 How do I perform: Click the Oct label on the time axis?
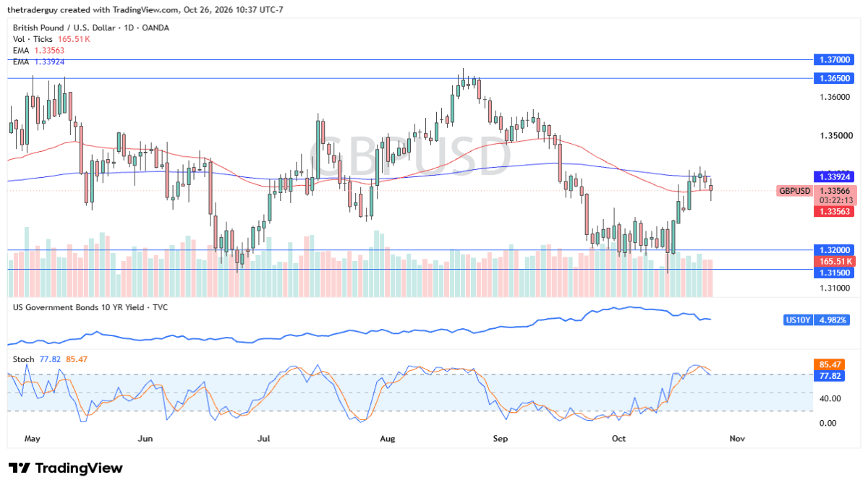pyautogui.click(x=618, y=438)
